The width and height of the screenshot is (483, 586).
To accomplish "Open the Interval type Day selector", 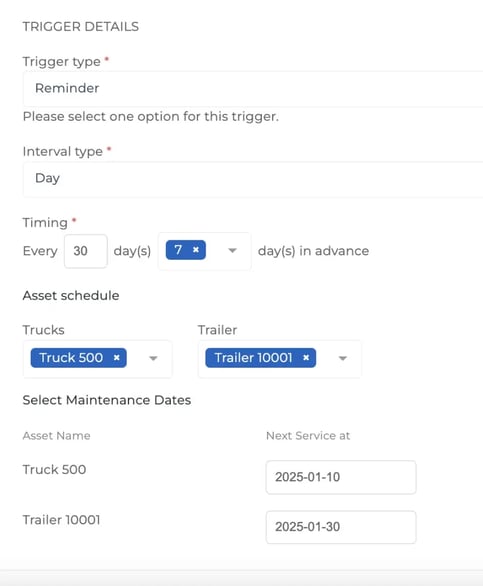I will point(253,179).
